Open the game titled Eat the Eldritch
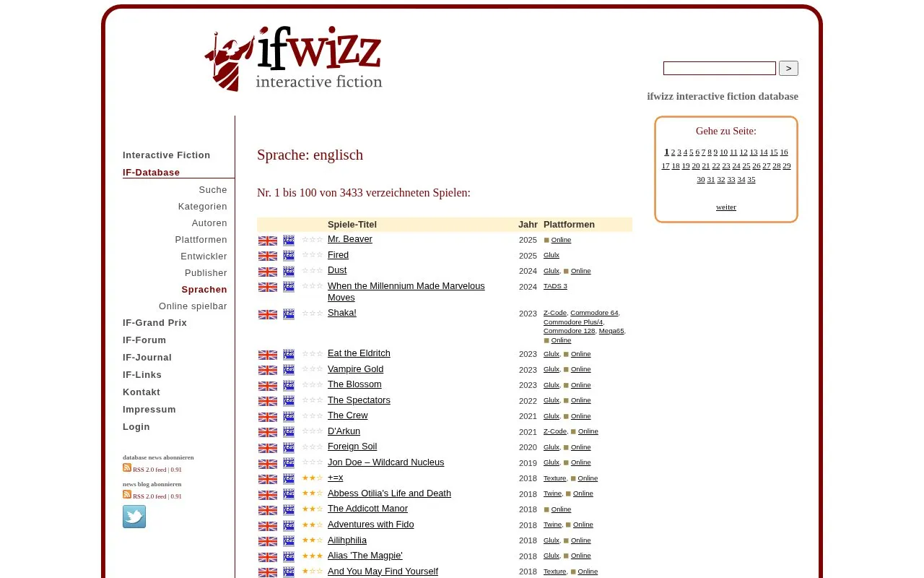924x578 pixels. tap(359, 353)
